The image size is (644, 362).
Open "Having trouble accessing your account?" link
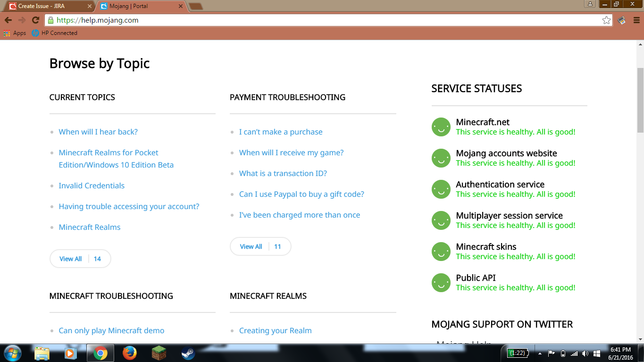129,206
